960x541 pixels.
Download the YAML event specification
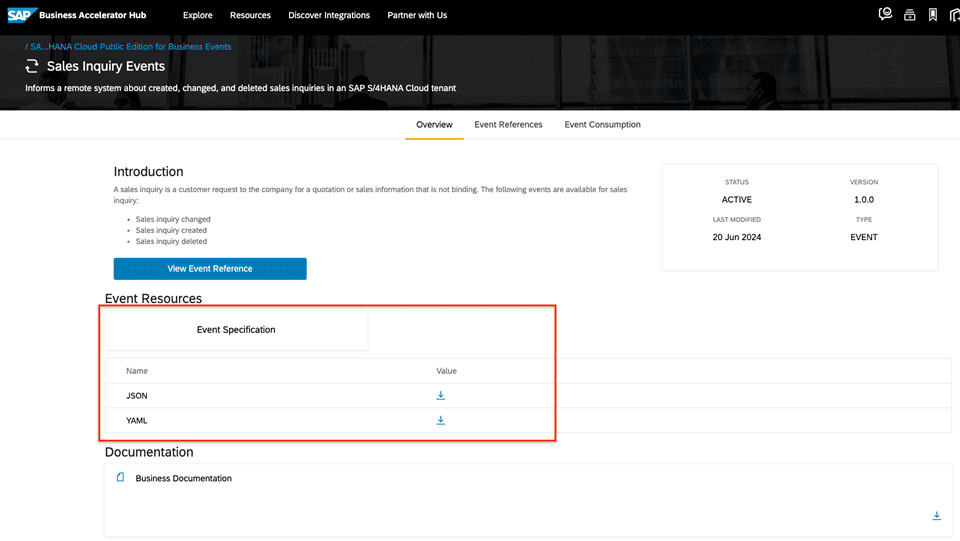tap(440, 420)
